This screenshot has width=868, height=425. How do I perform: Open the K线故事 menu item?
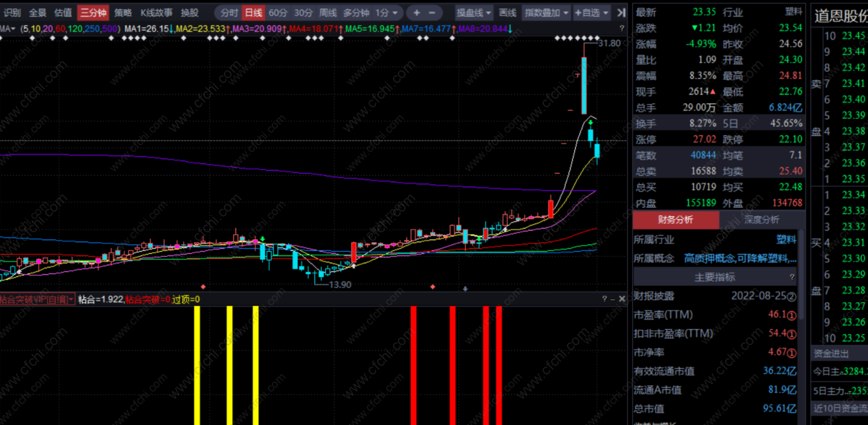click(x=156, y=12)
